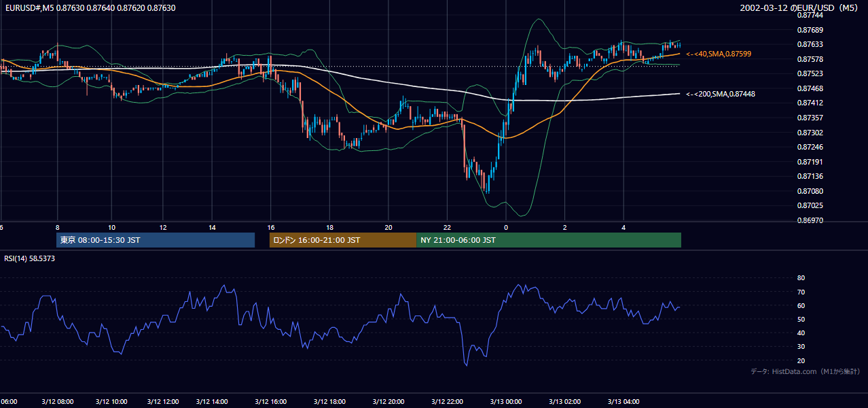Click the 東京 08:00-15:30 JST session bar

click(x=156, y=240)
